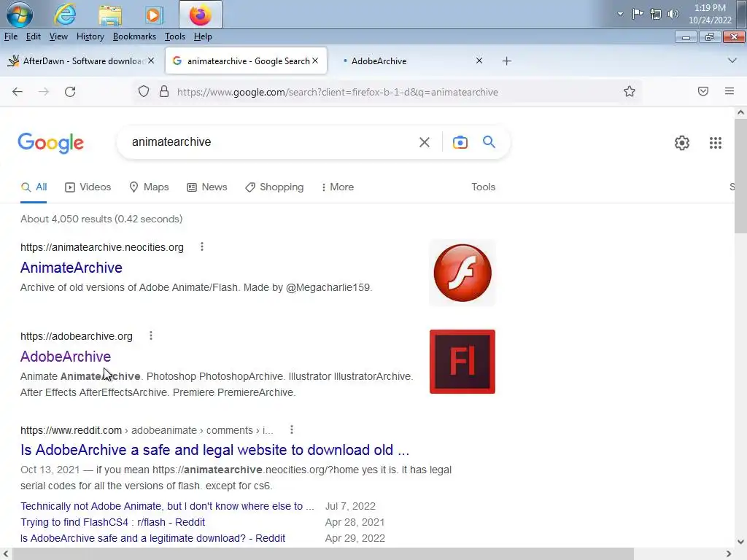Open the AdobeArchive result link
Image resolution: width=747 pixels, height=560 pixels.
click(66, 357)
